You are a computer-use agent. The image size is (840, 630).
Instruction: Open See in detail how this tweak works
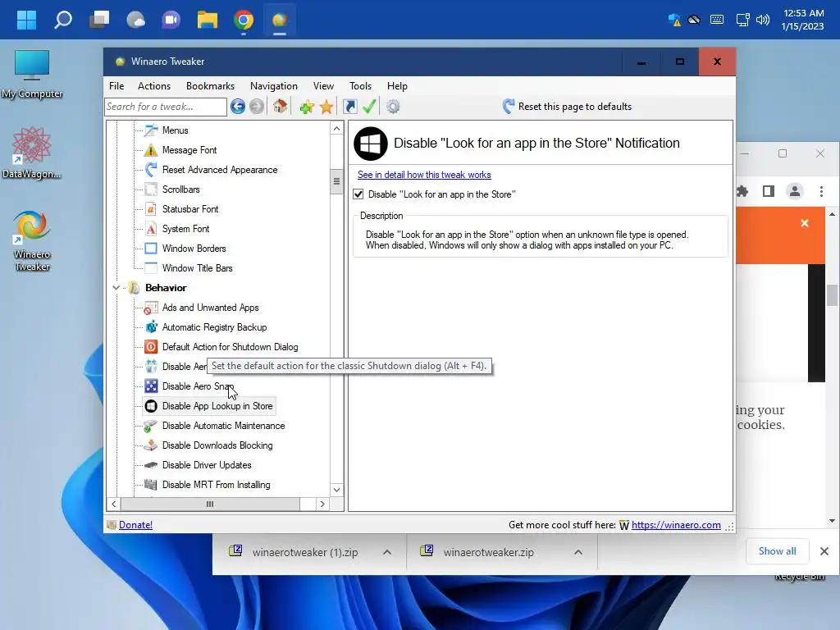[424, 175]
